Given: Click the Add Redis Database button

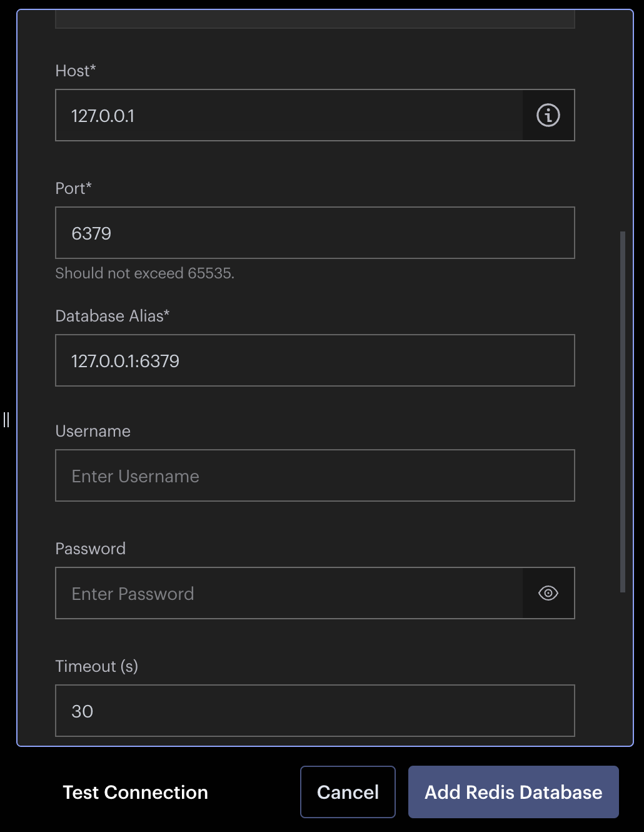Looking at the screenshot, I should 513,792.
